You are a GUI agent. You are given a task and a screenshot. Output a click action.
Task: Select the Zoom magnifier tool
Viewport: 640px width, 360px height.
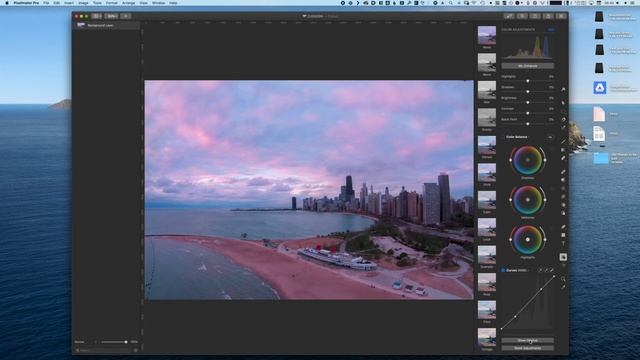[x=563, y=279]
